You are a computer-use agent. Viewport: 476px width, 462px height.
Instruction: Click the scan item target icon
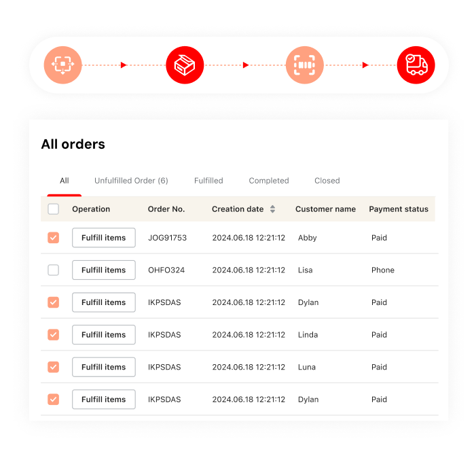coord(62,65)
